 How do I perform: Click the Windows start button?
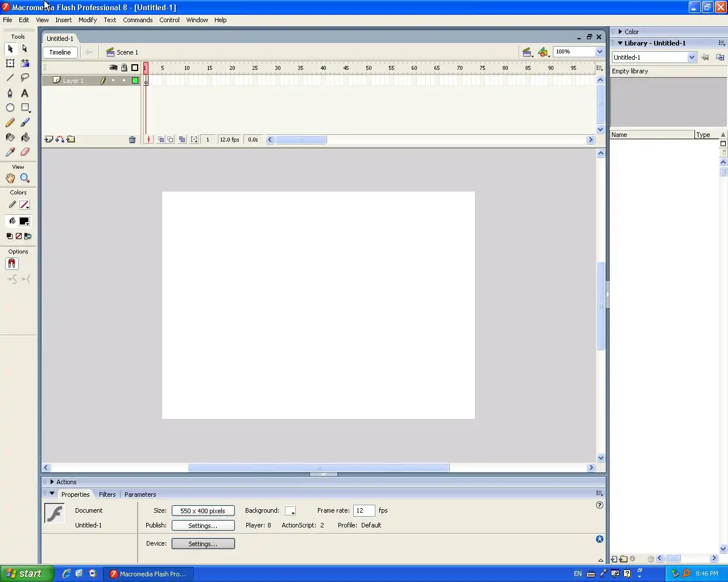tap(27, 573)
